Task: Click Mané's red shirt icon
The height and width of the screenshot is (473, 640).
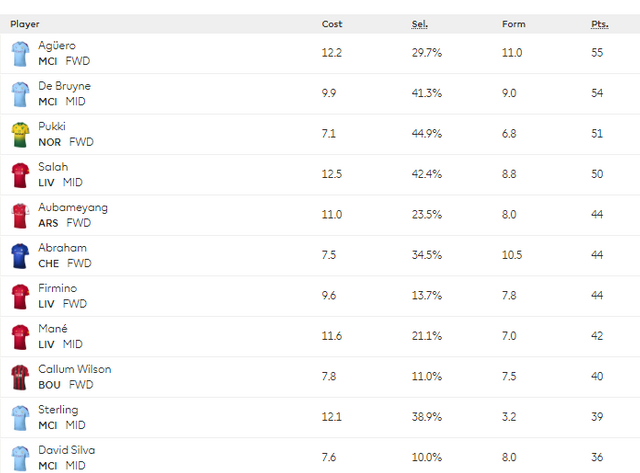Action: (x=20, y=336)
